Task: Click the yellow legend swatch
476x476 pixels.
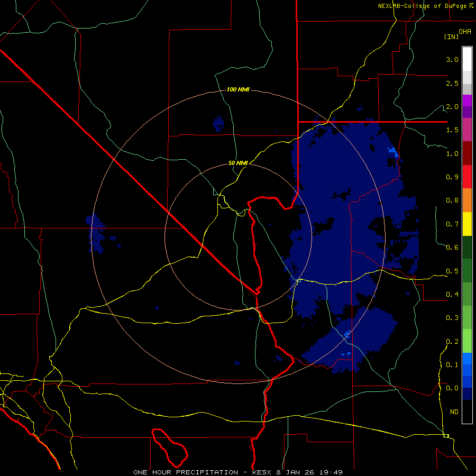Action: point(467,224)
